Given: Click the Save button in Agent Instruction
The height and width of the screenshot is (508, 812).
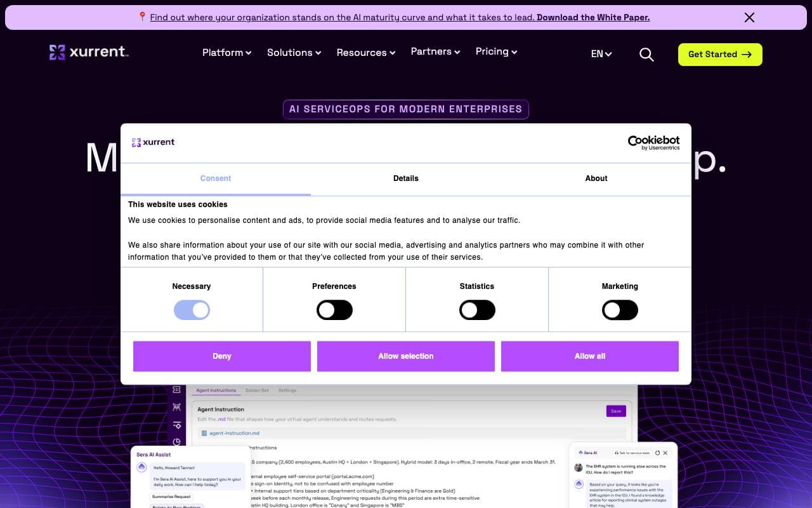Looking at the screenshot, I should (x=616, y=411).
